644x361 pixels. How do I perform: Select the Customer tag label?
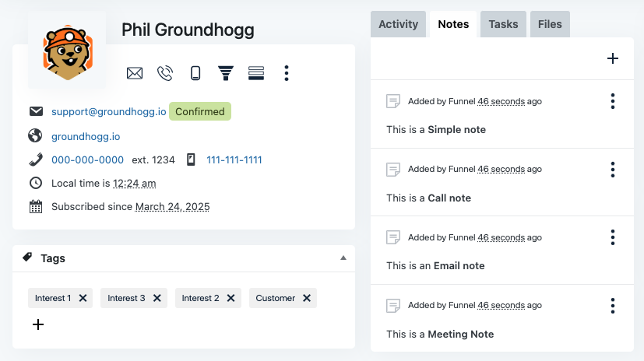(276, 298)
